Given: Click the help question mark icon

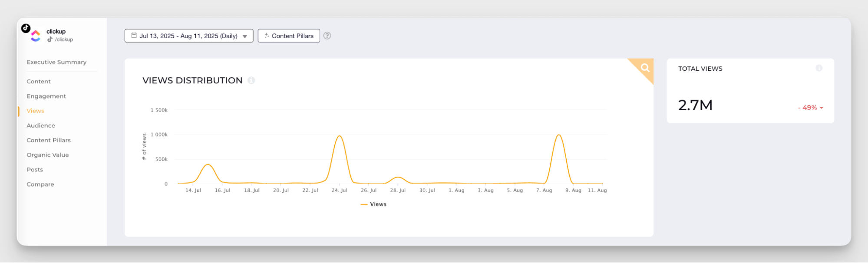Looking at the screenshot, I should pos(327,36).
